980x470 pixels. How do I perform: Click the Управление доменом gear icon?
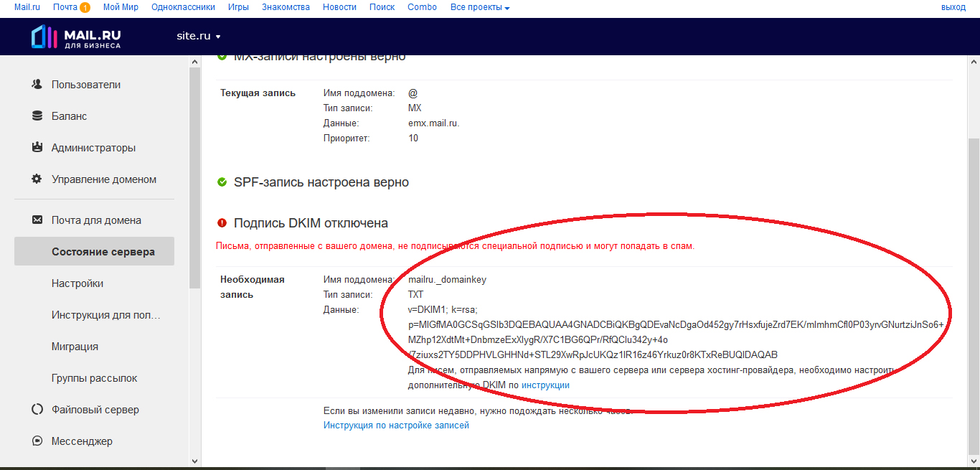pos(37,179)
